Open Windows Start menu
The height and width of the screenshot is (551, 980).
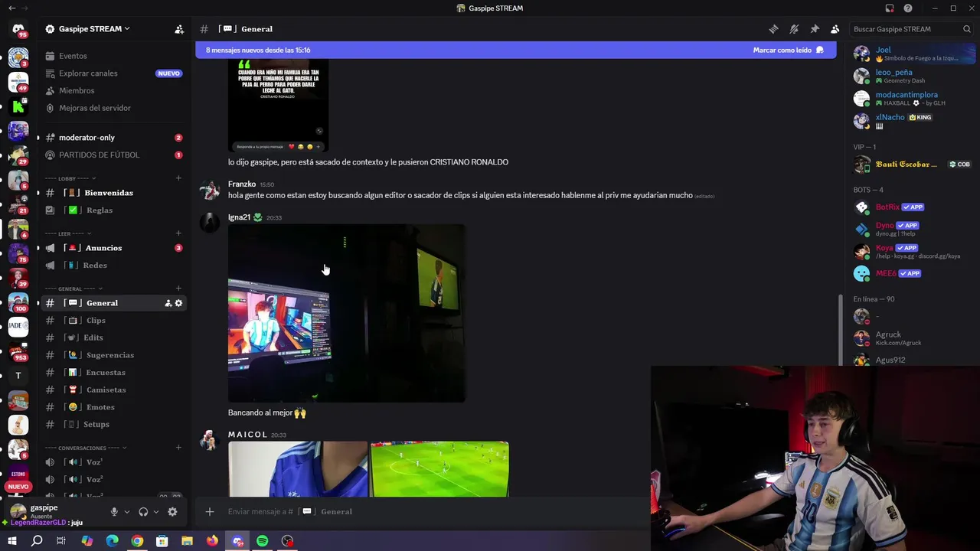[11, 541]
